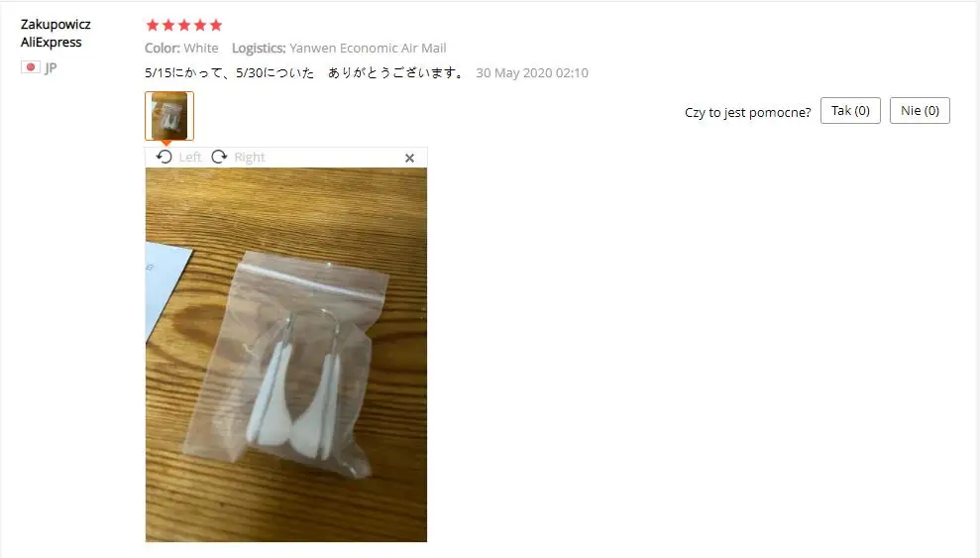Click the second red rating star
Image resolution: width=980 pixels, height=558 pixels.
tap(168, 25)
